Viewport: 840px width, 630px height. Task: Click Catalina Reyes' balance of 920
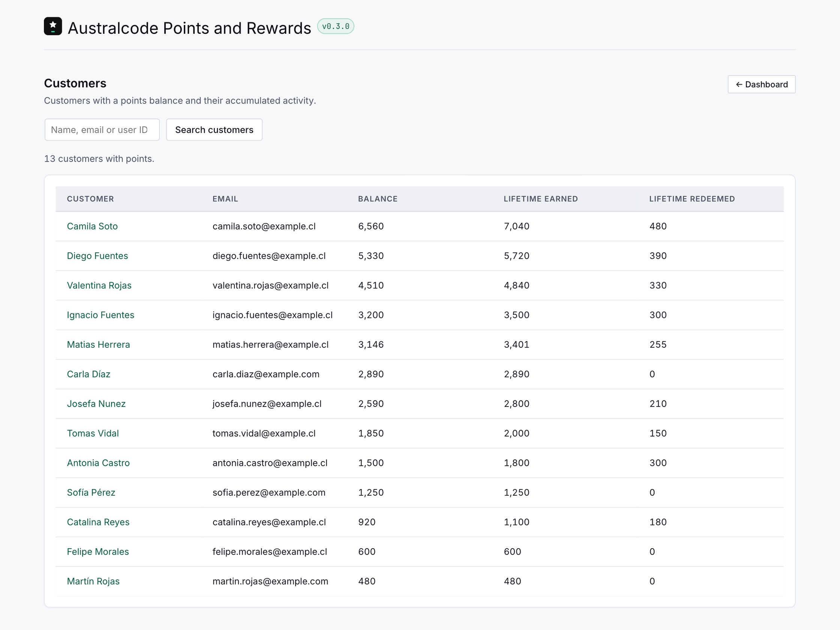point(367,522)
